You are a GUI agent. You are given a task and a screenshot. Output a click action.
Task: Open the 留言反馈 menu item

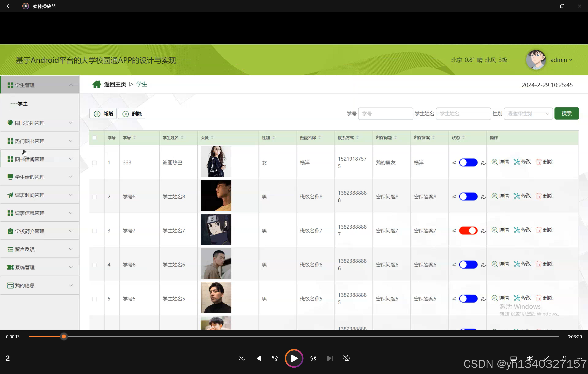pyautogui.click(x=40, y=249)
